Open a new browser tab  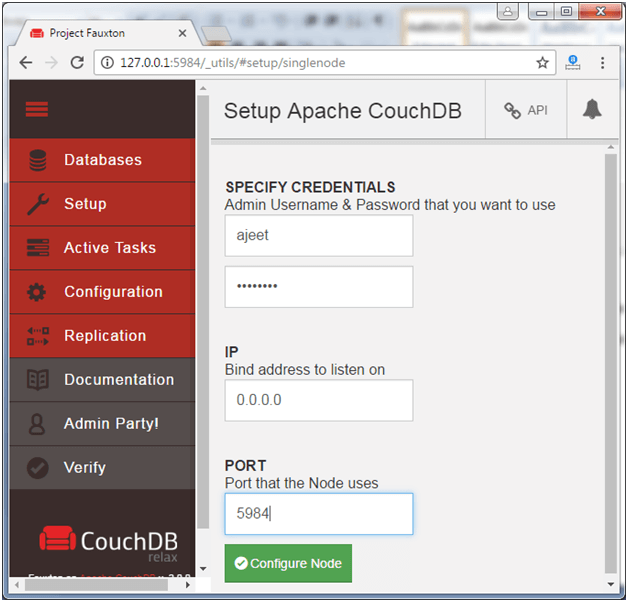(x=216, y=35)
